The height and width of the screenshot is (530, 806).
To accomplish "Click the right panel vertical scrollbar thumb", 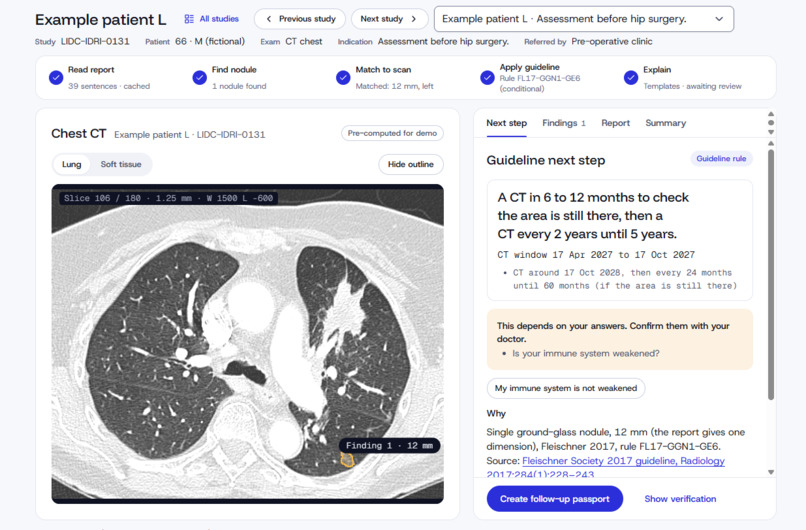I will [x=771, y=274].
